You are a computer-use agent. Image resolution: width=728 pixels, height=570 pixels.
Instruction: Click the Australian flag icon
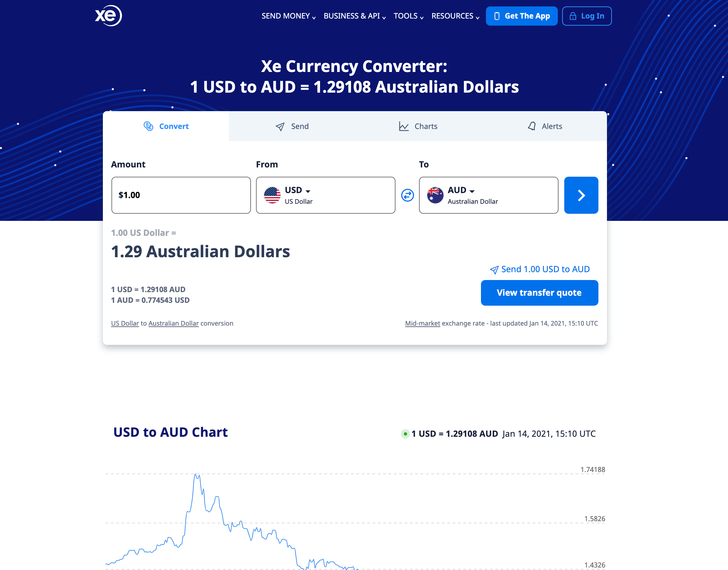point(435,195)
